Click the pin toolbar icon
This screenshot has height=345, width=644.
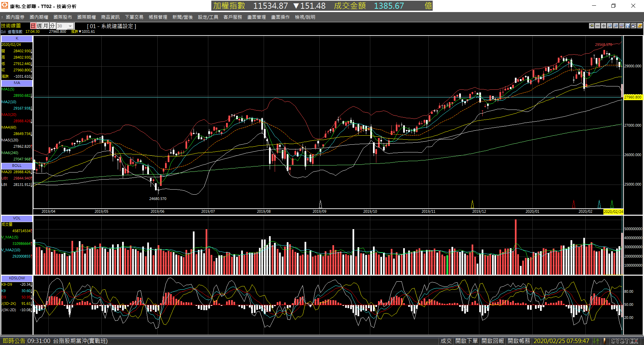coord(592,26)
